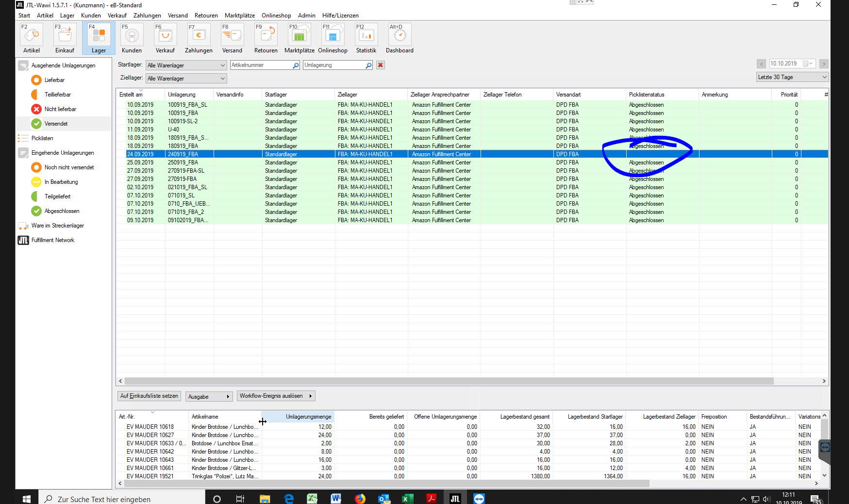
Task: Open Firefox from the taskbar
Action: tap(360, 499)
